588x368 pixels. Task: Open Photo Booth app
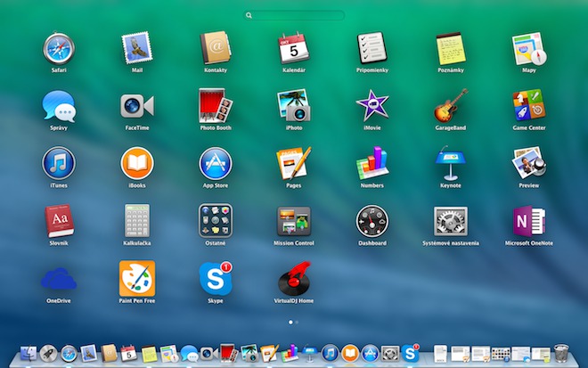216,106
